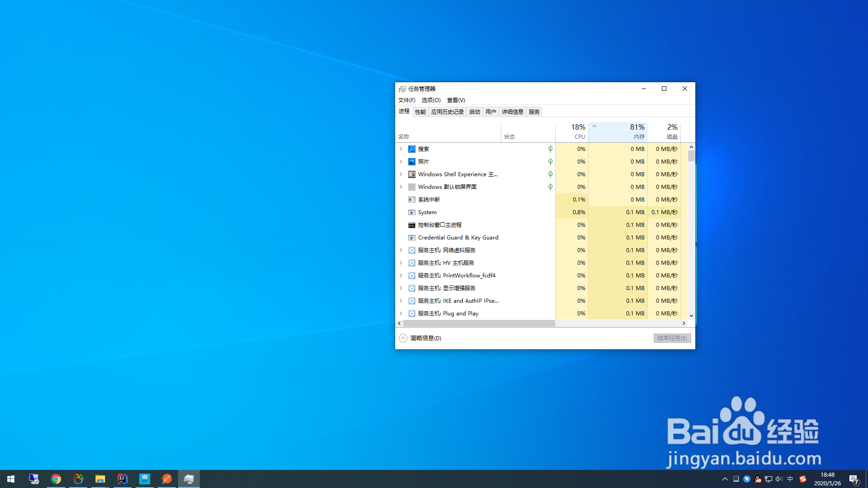This screenshot has height=488, width=868.
Task: Expand Windows 默认锁屏界面 process group
Action: (x=401, y=187)
